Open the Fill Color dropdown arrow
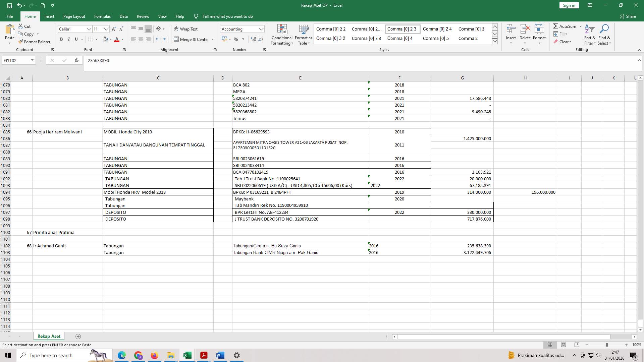This screenshot has height=362, width=644. (111, 39)
